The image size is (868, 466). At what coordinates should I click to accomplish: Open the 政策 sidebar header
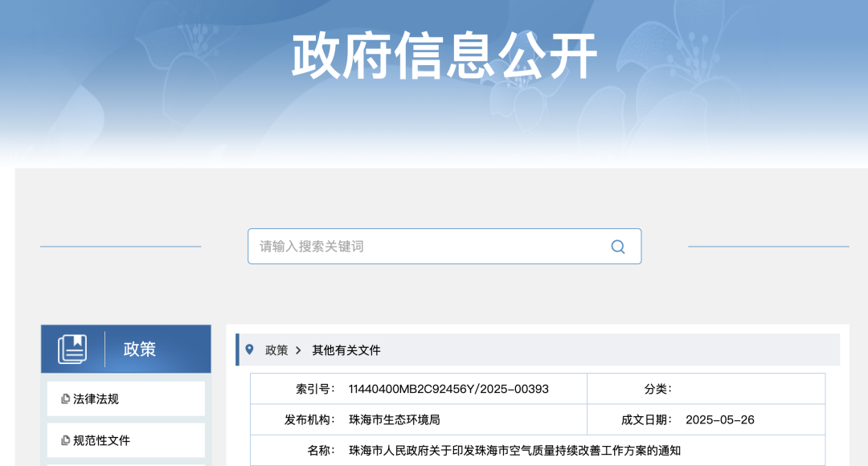tap(140, 349)
